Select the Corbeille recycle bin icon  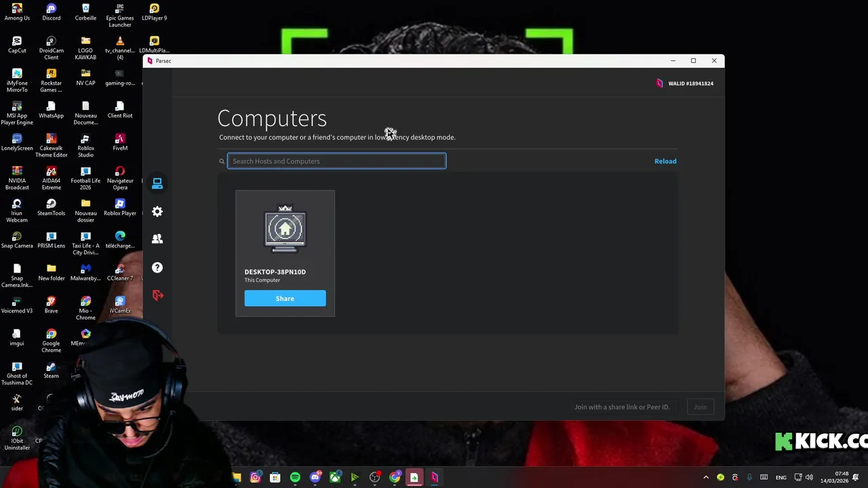[85, 12]
